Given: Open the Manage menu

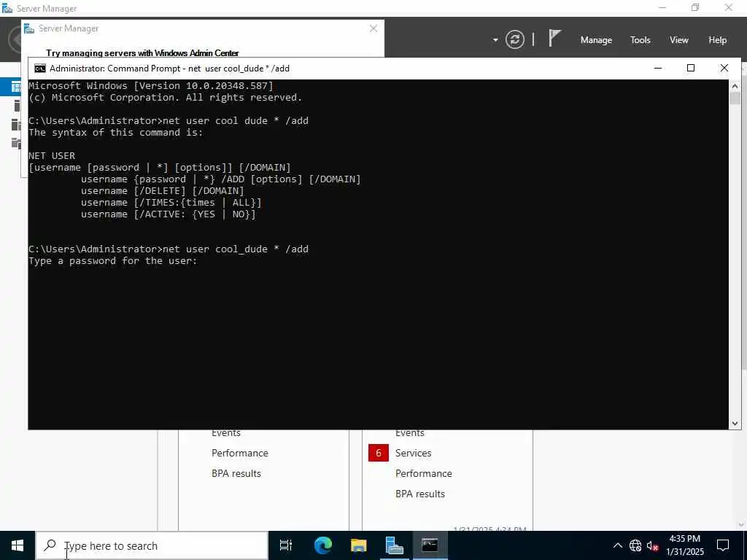Looking at the screenshot, I should [596, 40].
